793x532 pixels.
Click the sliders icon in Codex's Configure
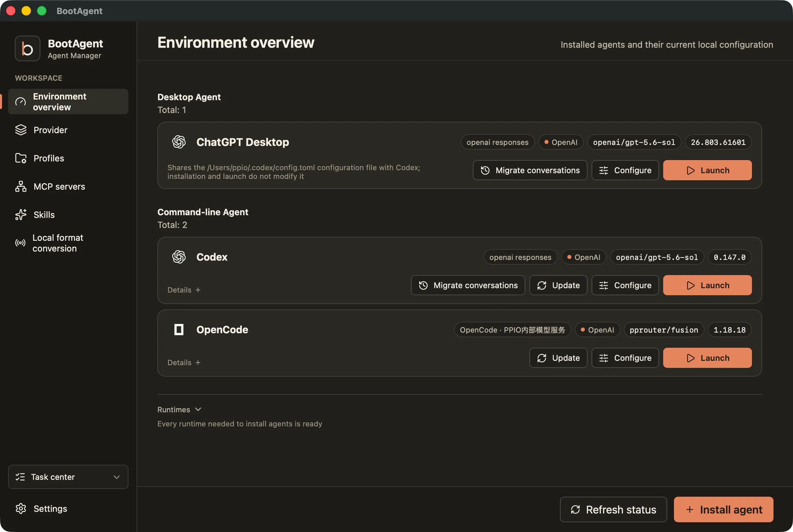[x=604, y=286]
